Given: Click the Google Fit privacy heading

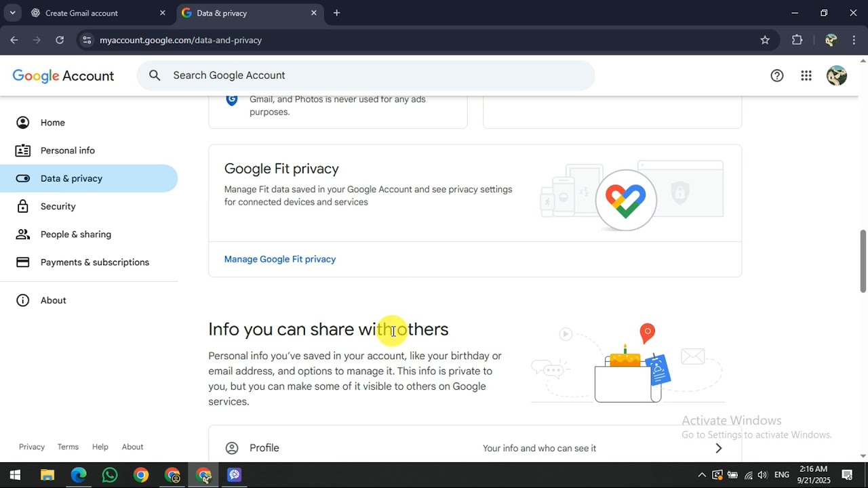Looking at the screenshot, I should pyautogui.click(x=281, y=169).
